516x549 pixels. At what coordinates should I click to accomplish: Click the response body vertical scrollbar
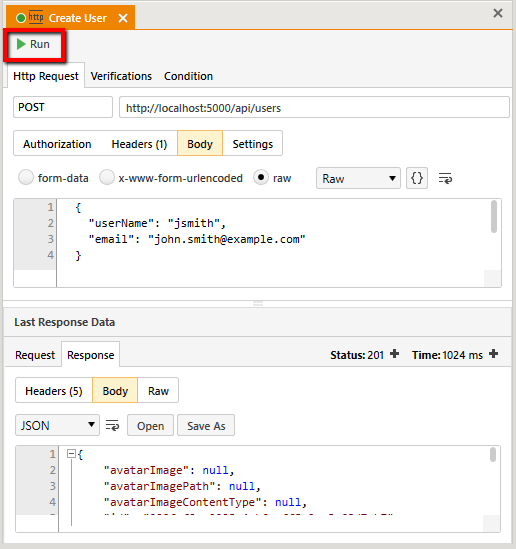(x=493, y=455)
